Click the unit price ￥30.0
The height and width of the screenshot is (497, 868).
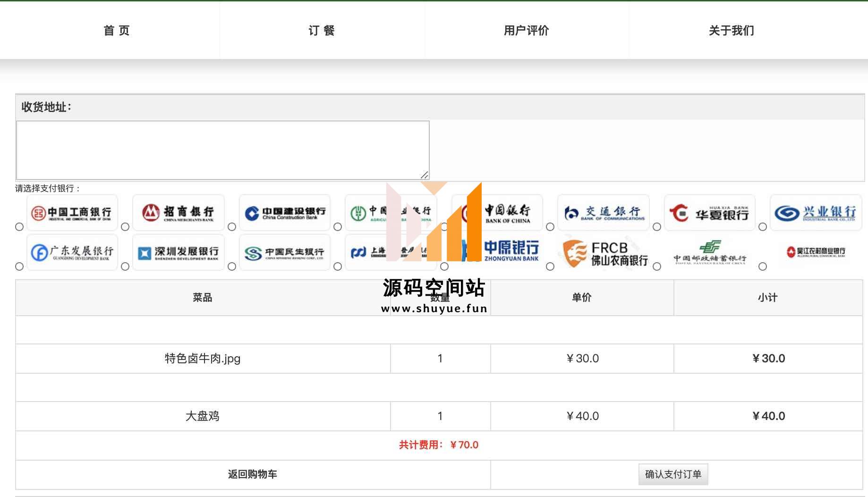582,359
